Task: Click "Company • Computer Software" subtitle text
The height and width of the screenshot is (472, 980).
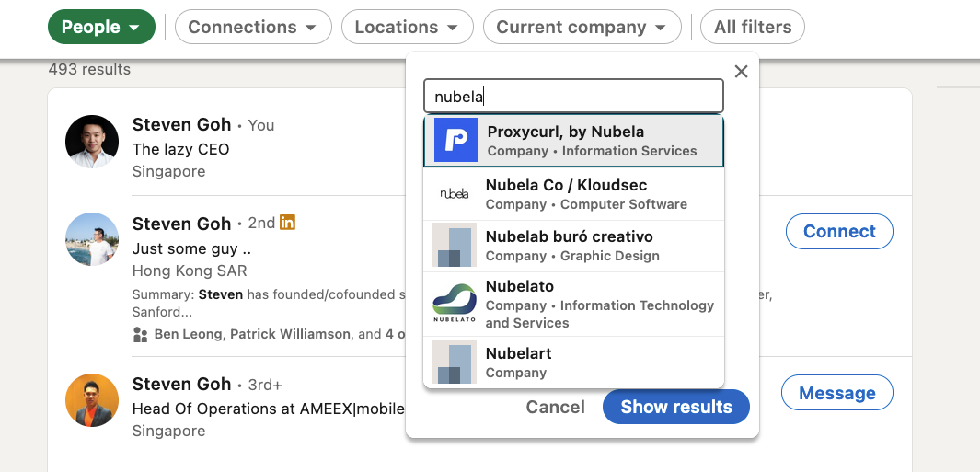Action: pos(586,204)
